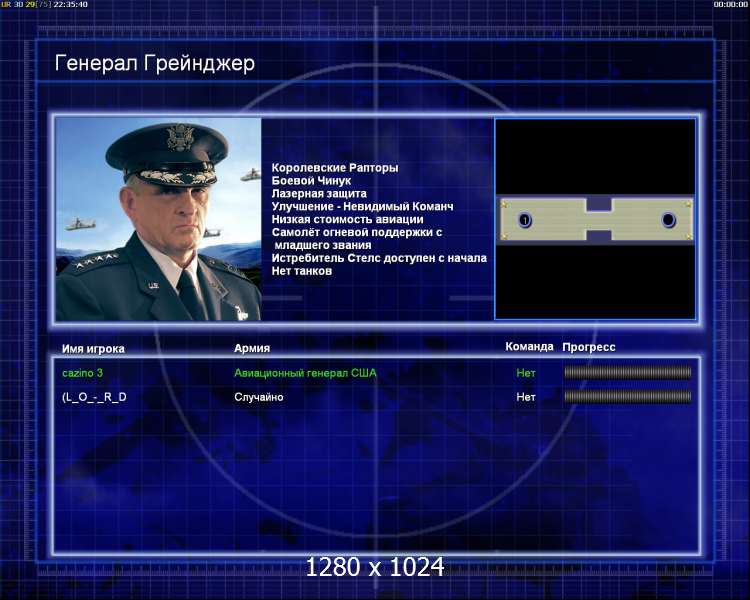Click General Granger's portrait image
The width and height of the screenshot is (750, 600).
pyautogui.click(x=158, y=219)
